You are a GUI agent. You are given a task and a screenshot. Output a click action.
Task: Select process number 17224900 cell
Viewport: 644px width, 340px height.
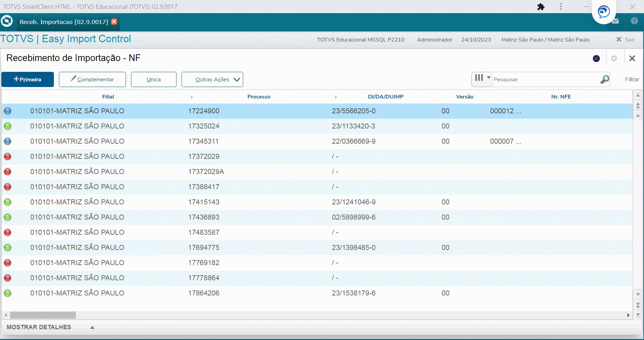click(x=203, y=111)
